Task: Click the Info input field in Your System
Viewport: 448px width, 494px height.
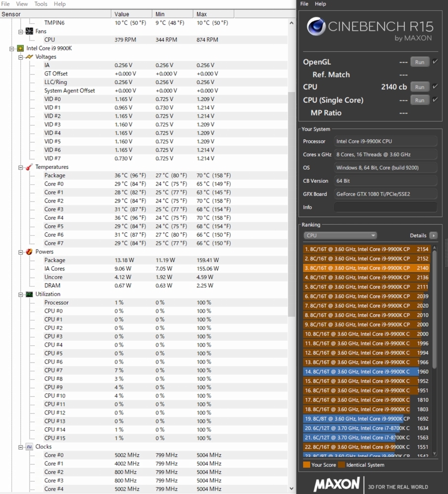Action: 386,207
